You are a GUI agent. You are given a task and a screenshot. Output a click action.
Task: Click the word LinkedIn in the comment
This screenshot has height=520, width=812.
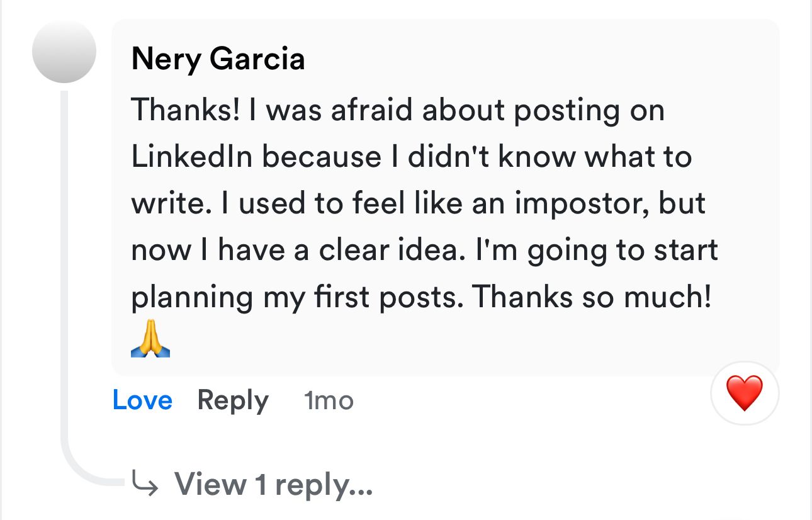[x=192, y=157]
